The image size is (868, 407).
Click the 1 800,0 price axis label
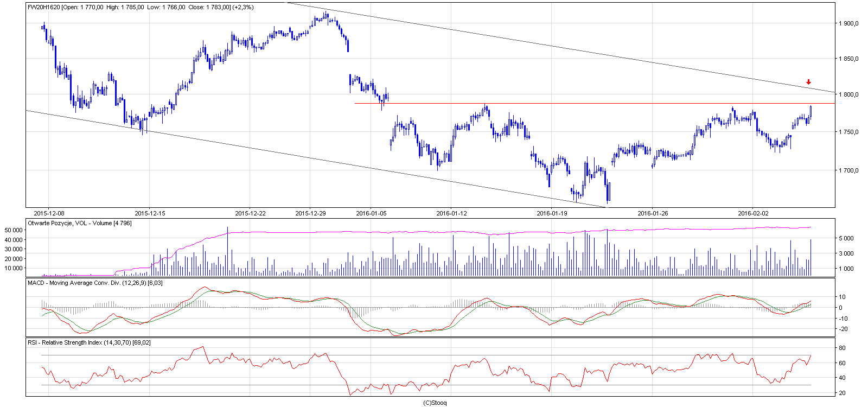pos(849,94)
